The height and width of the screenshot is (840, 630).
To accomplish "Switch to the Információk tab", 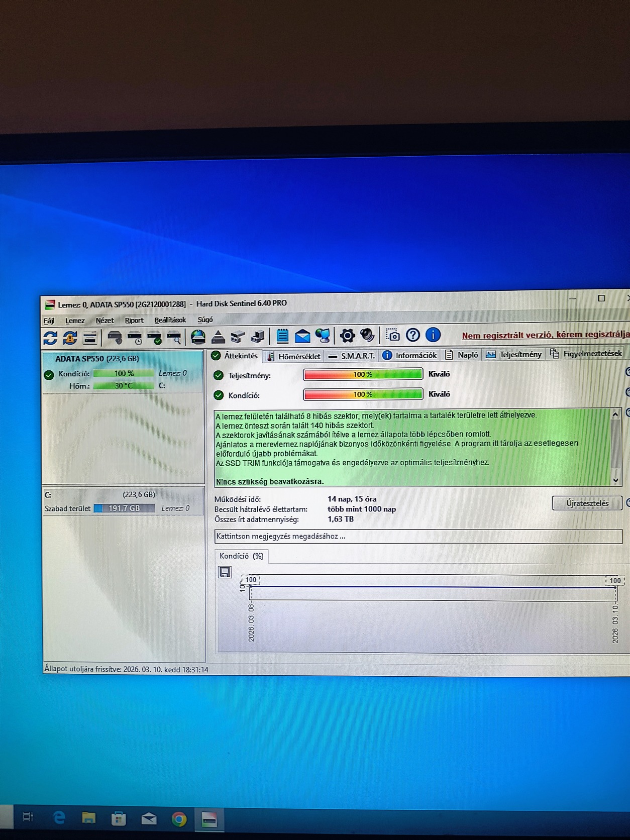I will click(x=410, y=355).
